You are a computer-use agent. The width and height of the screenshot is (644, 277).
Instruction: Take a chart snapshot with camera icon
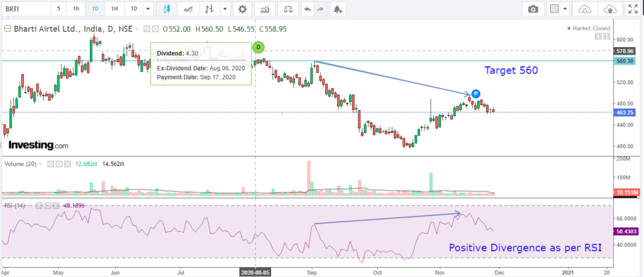coord(533,9)
